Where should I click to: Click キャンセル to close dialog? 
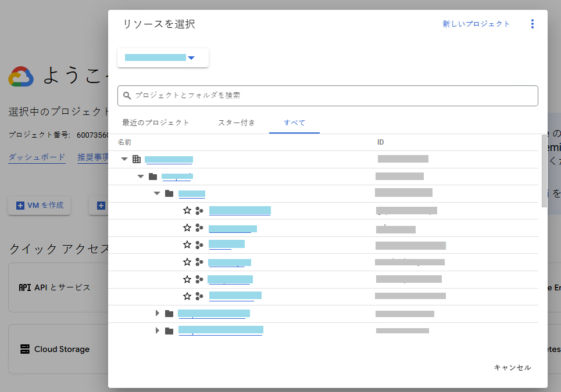click(512, 368)
